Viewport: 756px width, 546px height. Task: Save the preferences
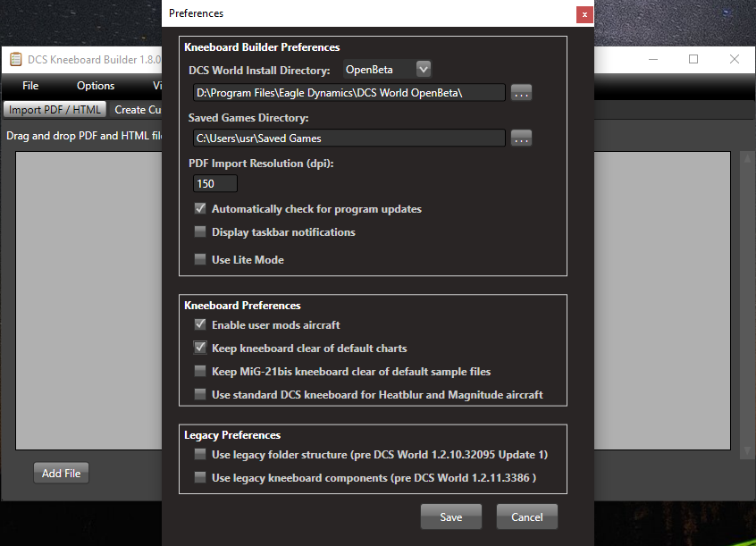point(450,517)
